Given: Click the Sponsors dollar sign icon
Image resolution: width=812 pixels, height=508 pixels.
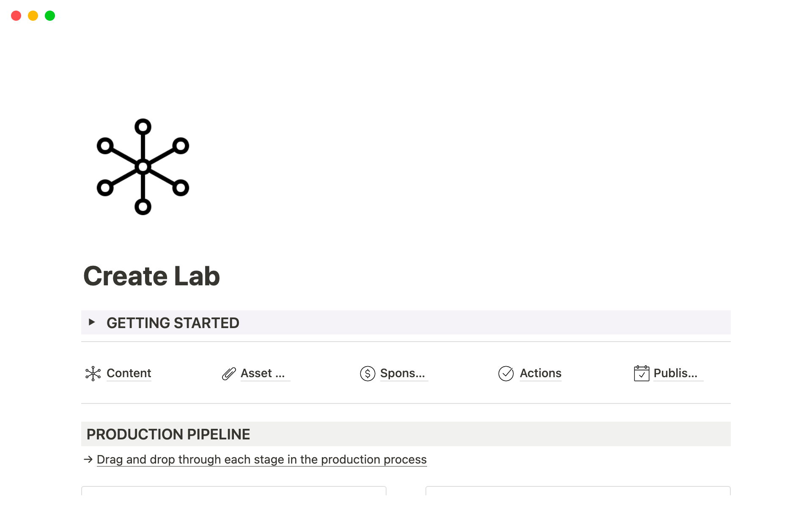Looking at the screenshot, I should 368,373.
